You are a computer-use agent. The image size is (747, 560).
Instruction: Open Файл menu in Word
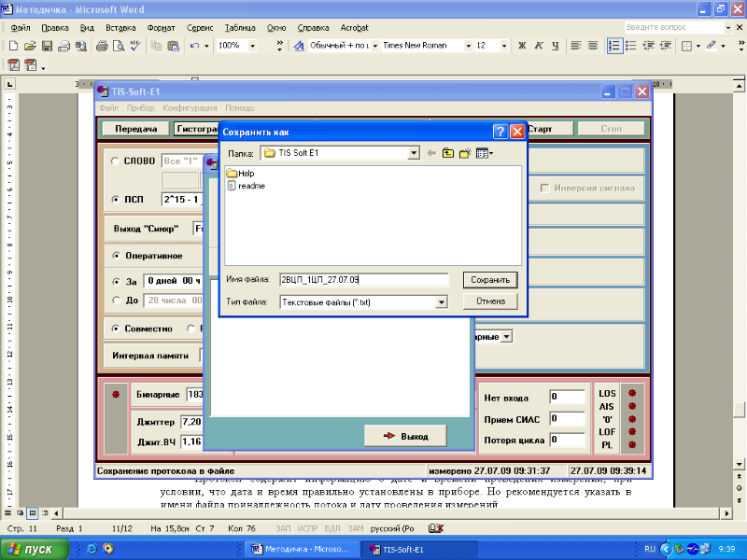click(21, 28)
